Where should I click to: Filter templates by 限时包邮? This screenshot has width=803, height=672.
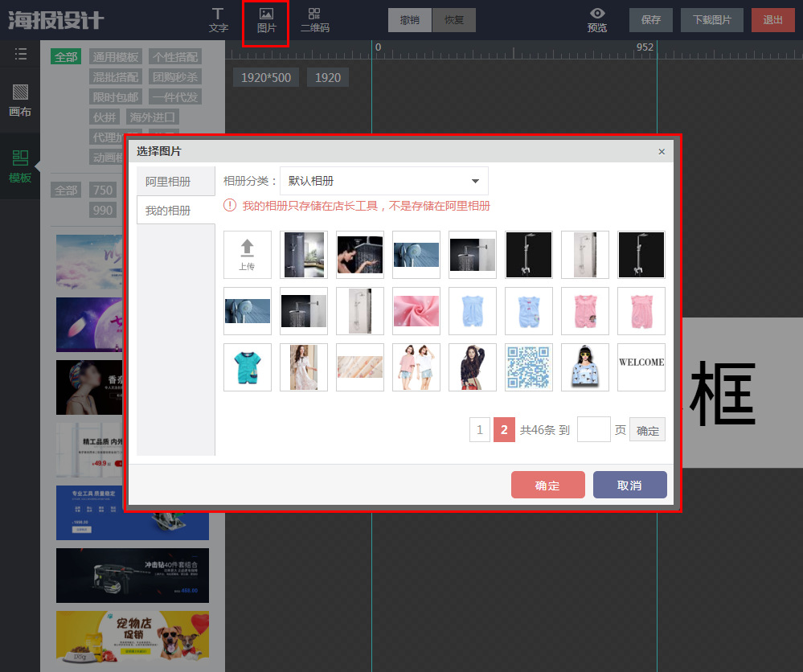point(115,96)
